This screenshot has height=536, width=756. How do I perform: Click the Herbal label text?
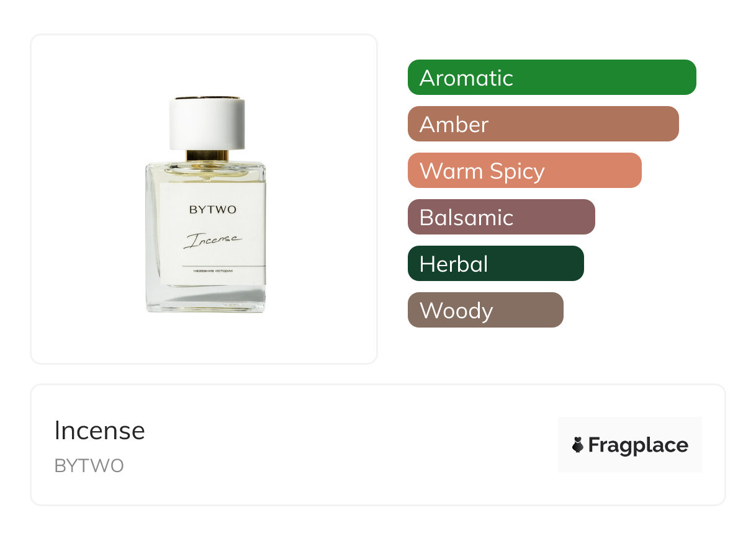(x=454, y=264)
